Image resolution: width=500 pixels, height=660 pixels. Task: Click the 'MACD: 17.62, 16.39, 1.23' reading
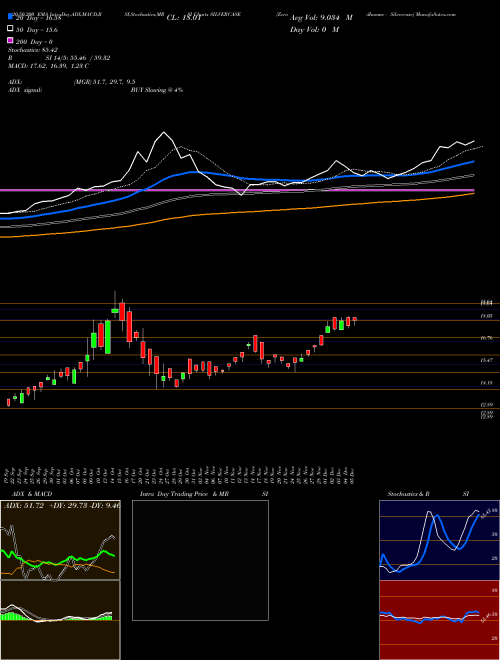[48, 66]
